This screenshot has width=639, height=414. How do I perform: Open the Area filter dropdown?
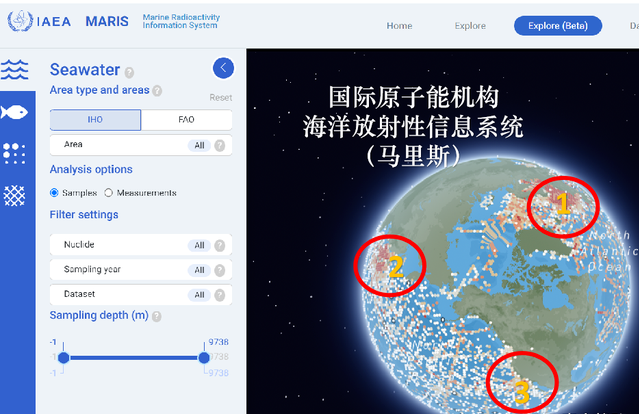pyautogui.click(x=141, y=145)
